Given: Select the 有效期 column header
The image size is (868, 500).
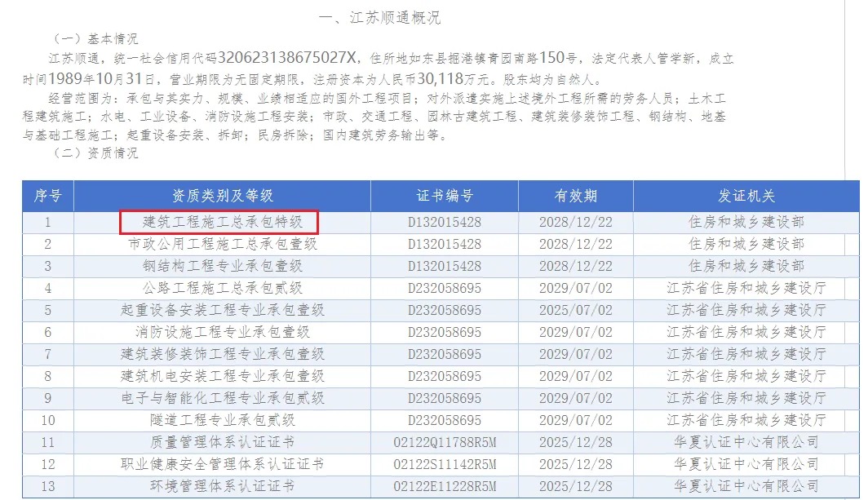Looking at the screenshot, I should 575,196.
